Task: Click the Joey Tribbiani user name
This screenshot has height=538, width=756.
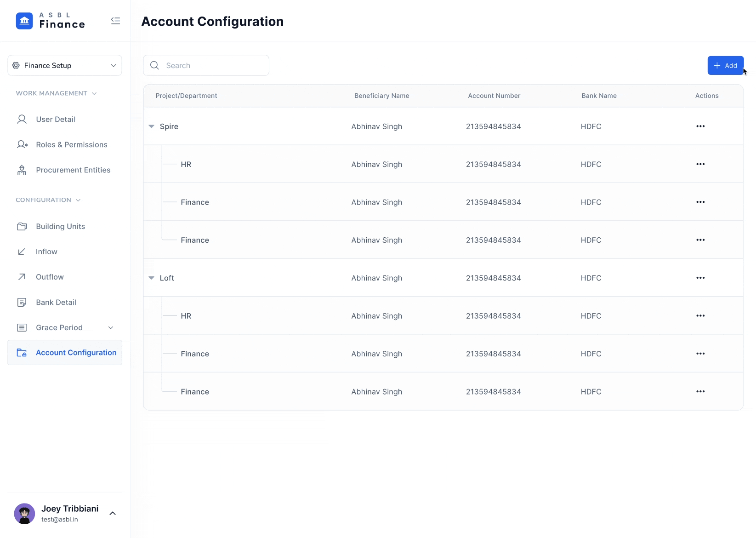Action: (70, 509)
